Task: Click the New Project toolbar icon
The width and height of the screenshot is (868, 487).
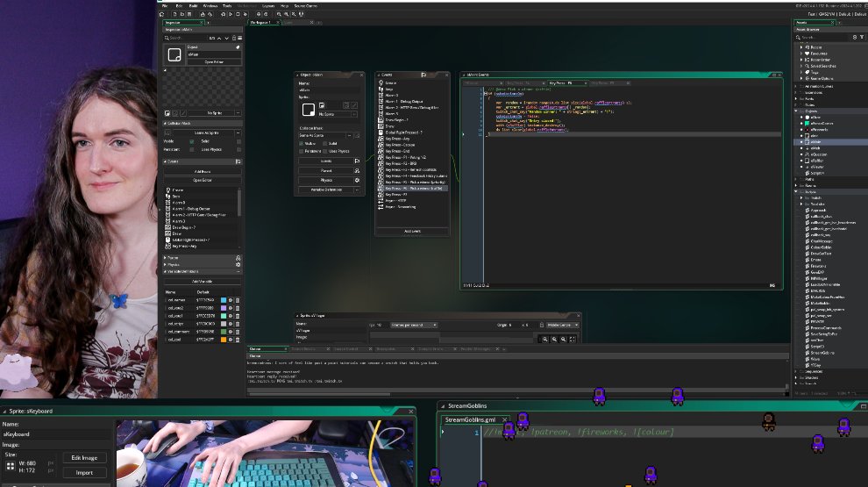Action: tap(174, 14)
